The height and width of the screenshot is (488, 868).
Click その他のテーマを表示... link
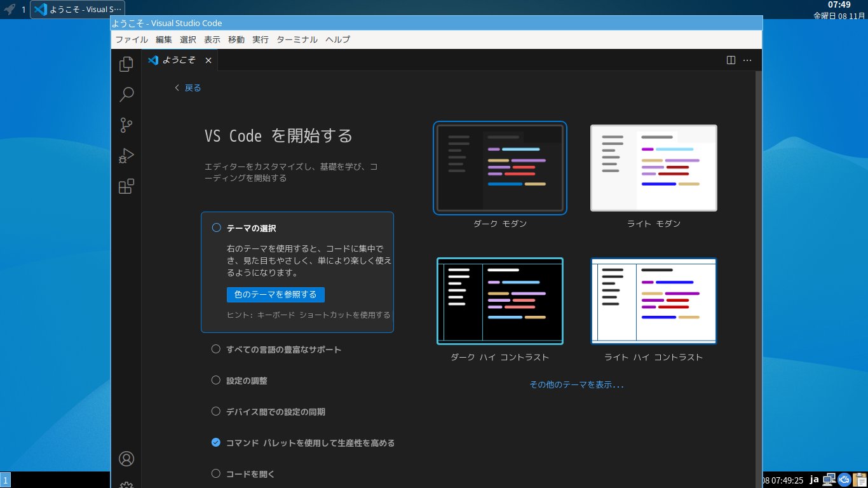pos(576,384)
